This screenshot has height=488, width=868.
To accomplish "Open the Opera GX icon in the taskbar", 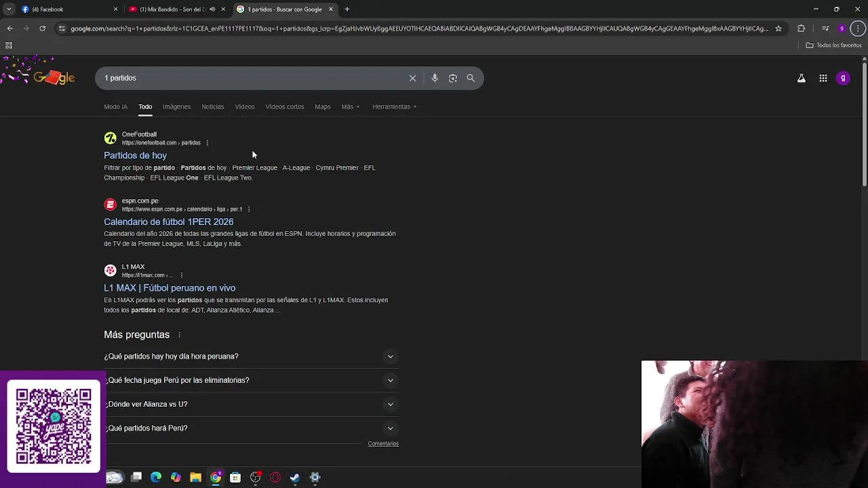I will pyautogui.click(x=275, y=477).
